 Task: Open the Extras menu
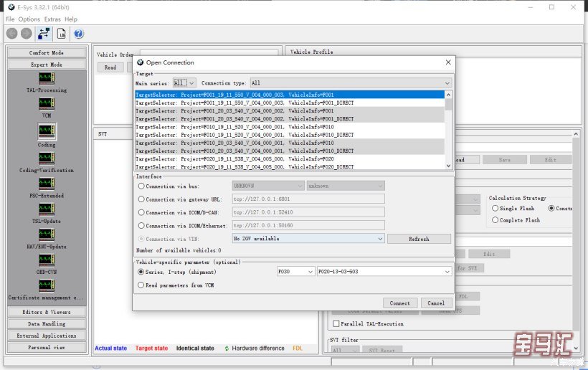pos(52,19)
